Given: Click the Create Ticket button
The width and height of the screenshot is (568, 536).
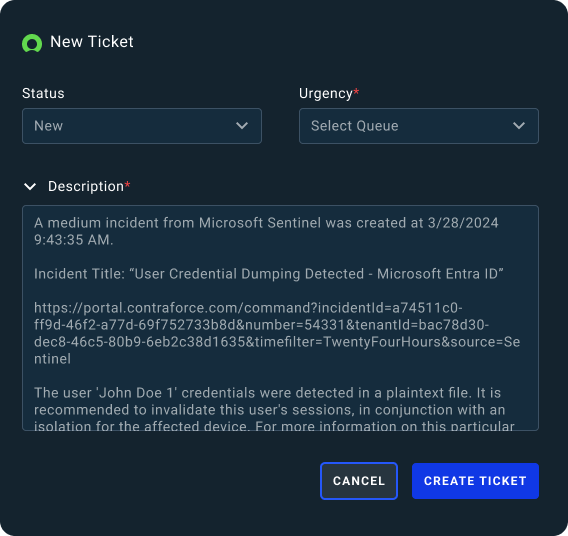Looking at the screenshot, I should point(475,481).
